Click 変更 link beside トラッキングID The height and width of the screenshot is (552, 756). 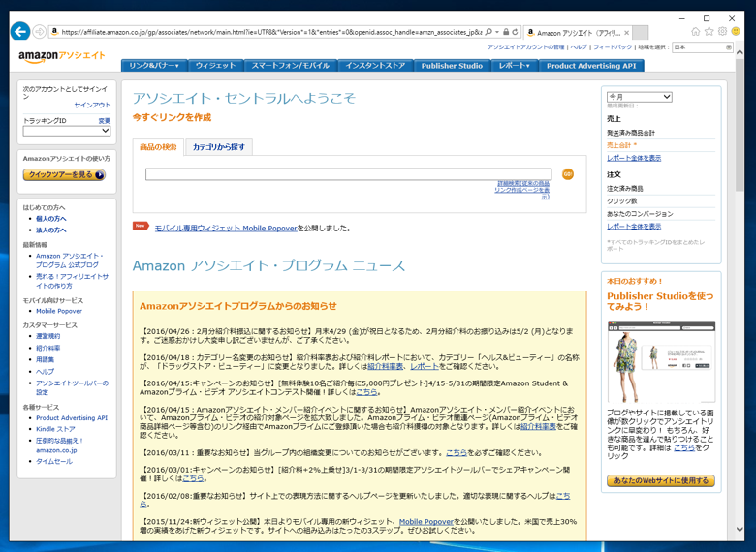(x=105, y=121)
